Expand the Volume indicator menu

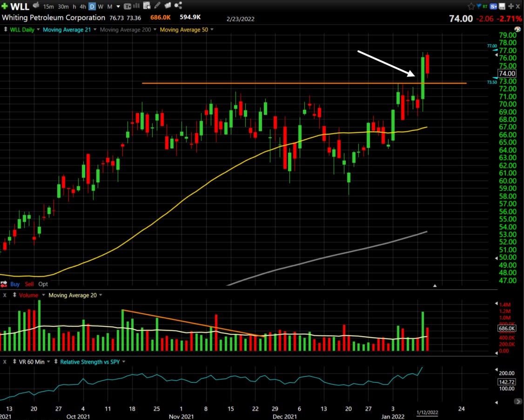(x=43, y=295)
